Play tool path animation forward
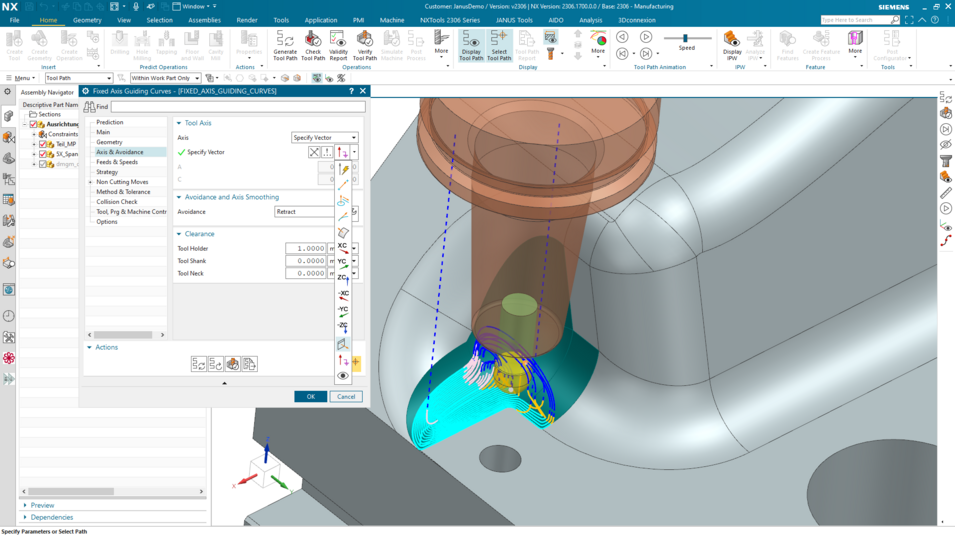 tap(646, 37)
